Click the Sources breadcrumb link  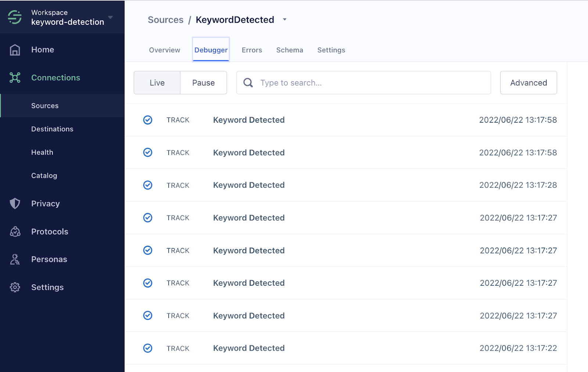165,20
